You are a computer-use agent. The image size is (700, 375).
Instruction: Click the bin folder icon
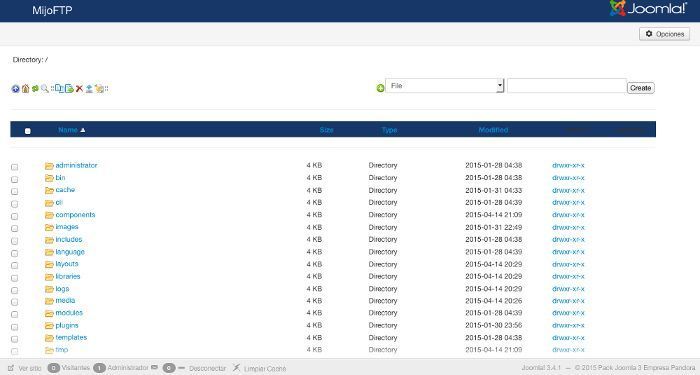click(49, 178)
